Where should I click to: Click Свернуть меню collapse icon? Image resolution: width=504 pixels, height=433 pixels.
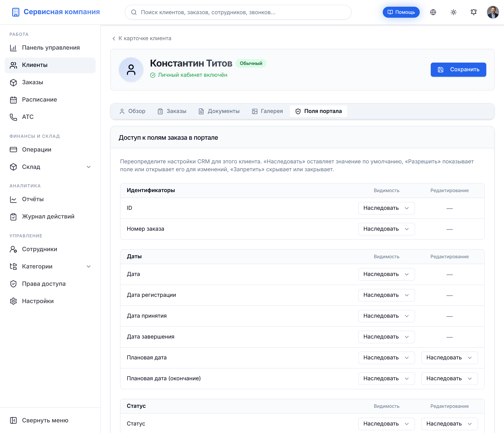point(13,420)
